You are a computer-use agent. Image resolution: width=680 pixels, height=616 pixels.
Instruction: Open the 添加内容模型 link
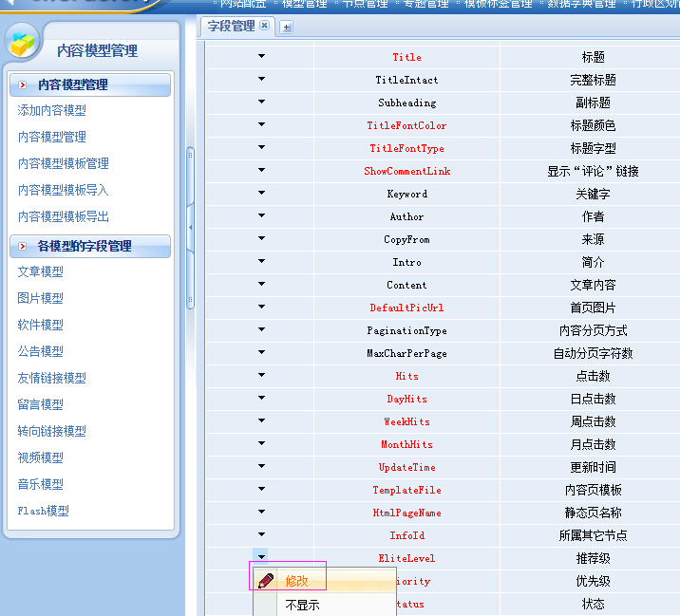(51, 111)
